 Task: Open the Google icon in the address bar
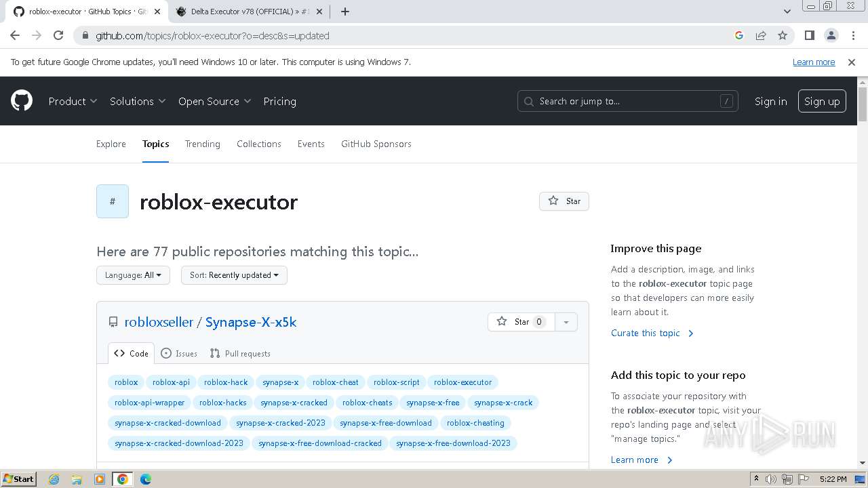point(739,35)
